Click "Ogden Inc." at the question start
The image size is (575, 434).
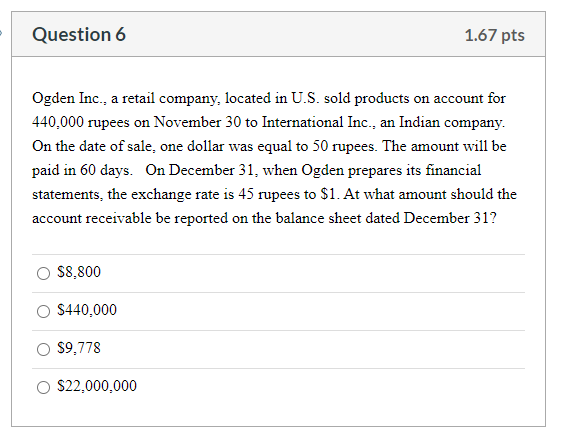coord(69,98)
